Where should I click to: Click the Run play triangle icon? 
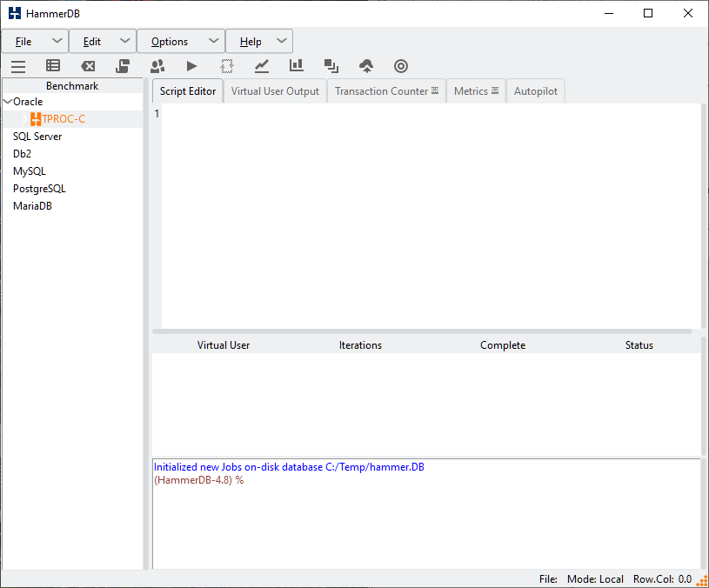click(191, 66)
